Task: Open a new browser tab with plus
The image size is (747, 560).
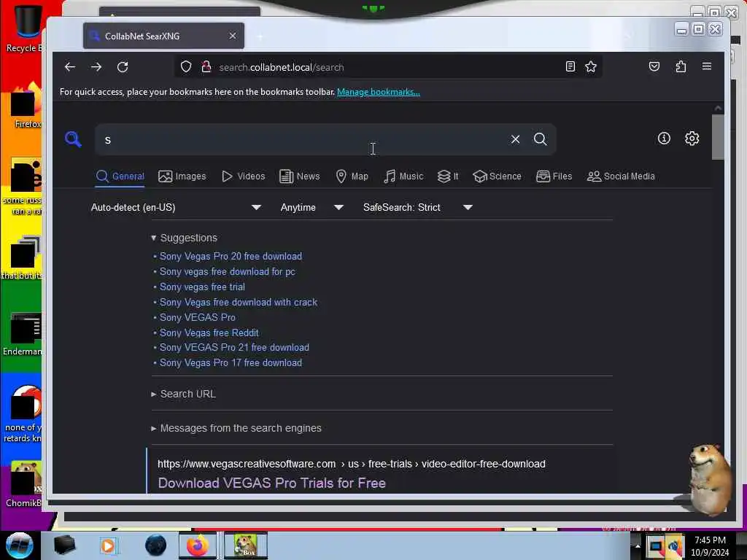Action: pos(260,36)
